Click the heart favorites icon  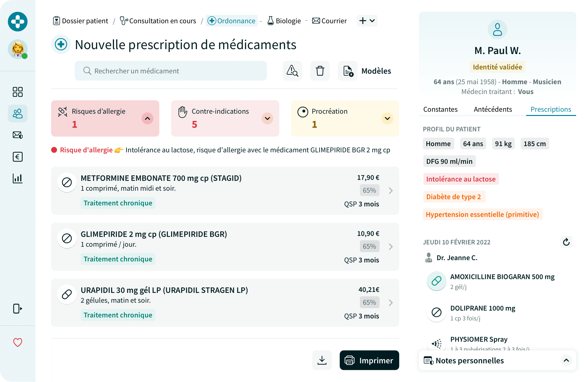18,342
